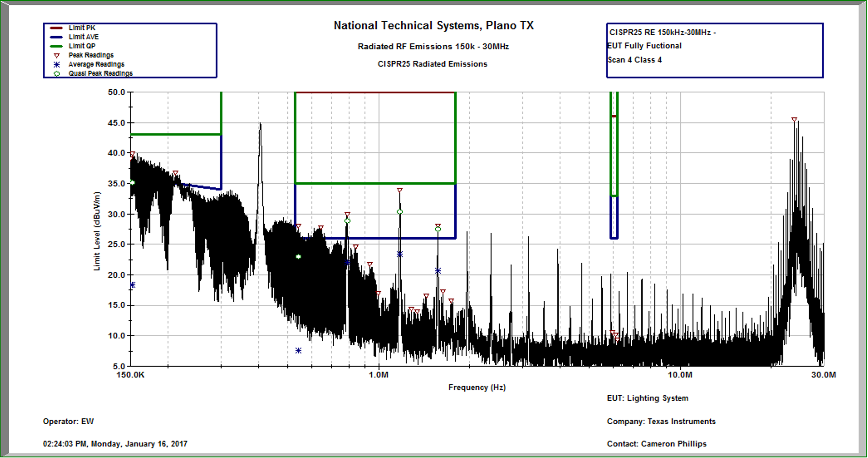Image resolution: width=868 pixels, height=458 pixels.
Task: Click the quasi-peak marker near 1.2MHz
Action: pyautogui.click(x=399, y=211)
